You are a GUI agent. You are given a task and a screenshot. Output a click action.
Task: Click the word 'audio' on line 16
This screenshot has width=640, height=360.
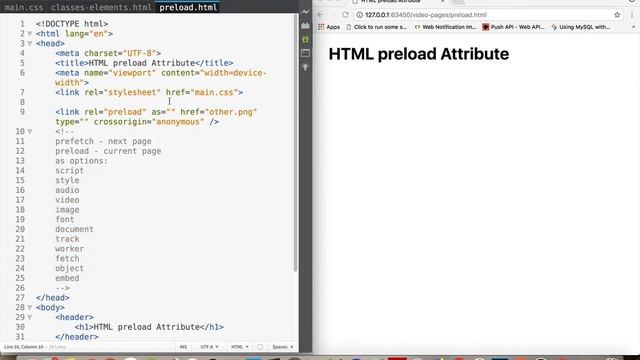(x=67, y=190)
